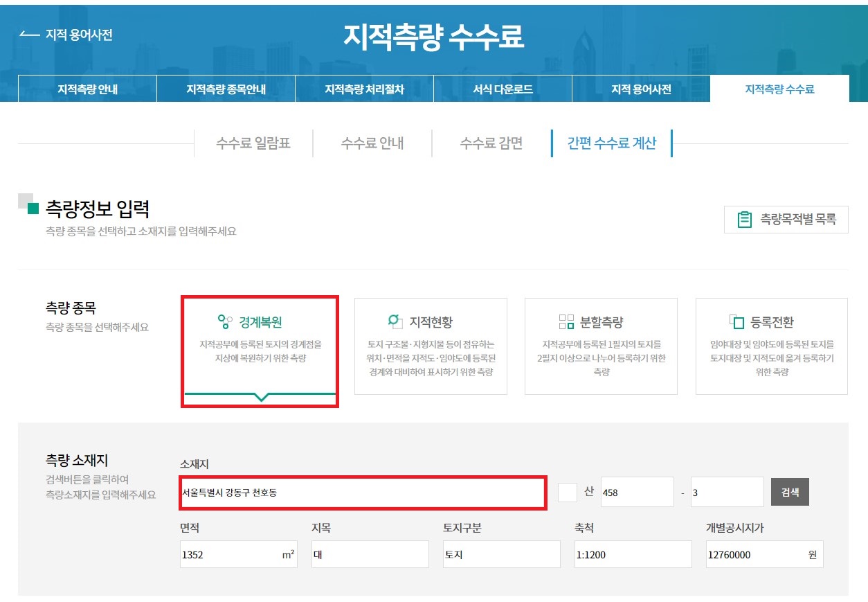Check the 산 checkbox near the lot number
868x602 pixels.
[568, 491]
